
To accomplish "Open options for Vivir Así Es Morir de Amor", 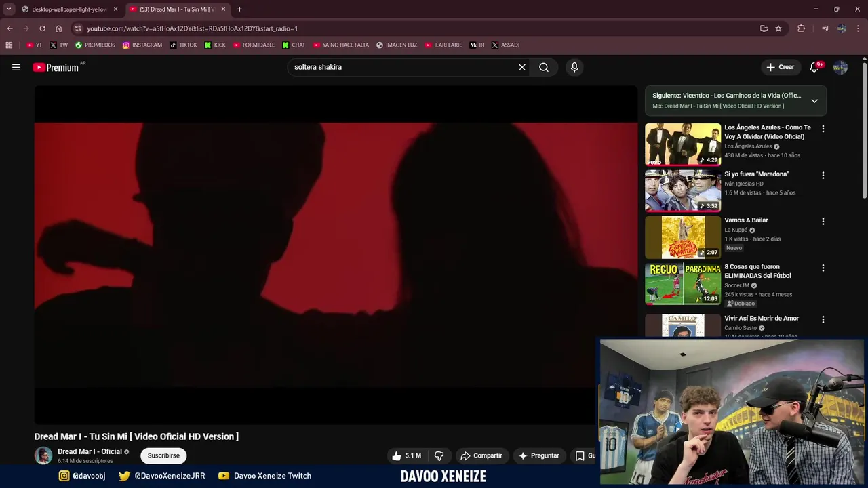I will pyautogui.click(x=823, y=319).
